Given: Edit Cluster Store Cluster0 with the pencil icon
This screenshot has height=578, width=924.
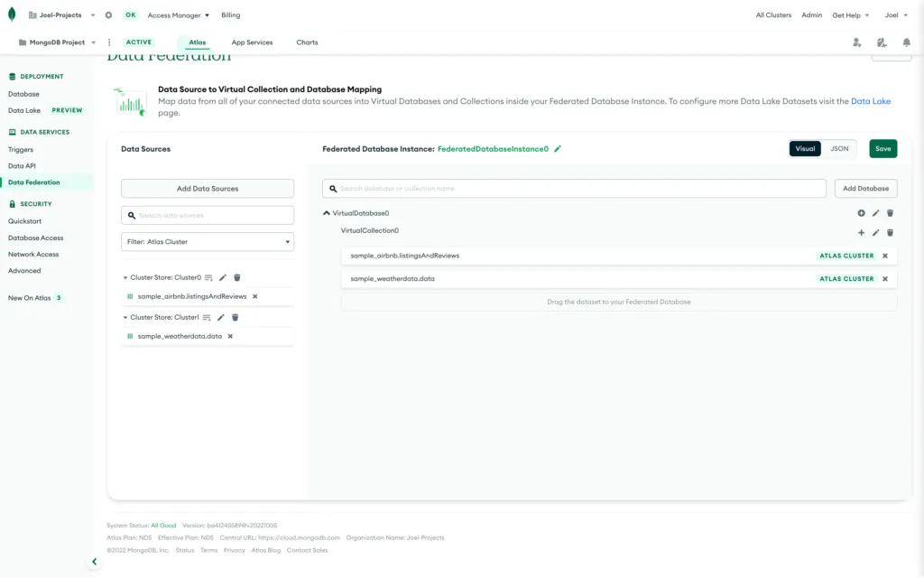Looking at the screenshot, I should [222, 277].
